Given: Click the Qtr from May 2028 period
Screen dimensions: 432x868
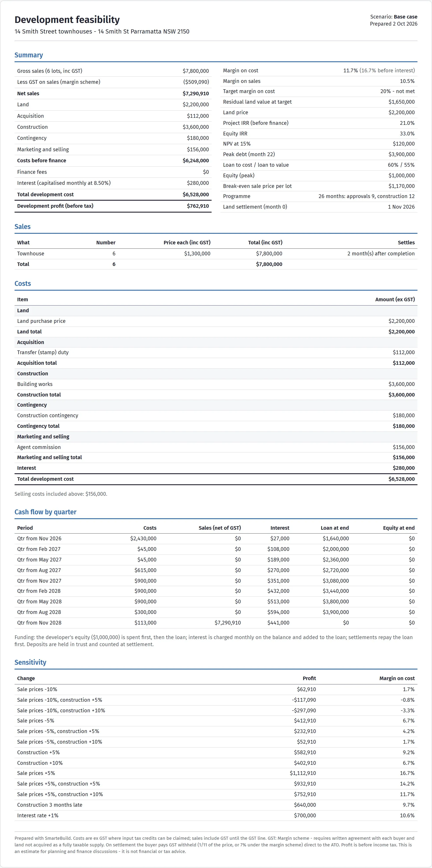Looking at the screenshot, I should pyautogui.click(x=39, y=602).
